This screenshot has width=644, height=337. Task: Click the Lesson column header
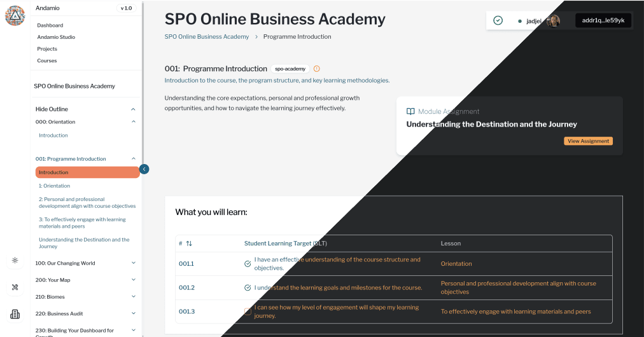pos(451,244)
